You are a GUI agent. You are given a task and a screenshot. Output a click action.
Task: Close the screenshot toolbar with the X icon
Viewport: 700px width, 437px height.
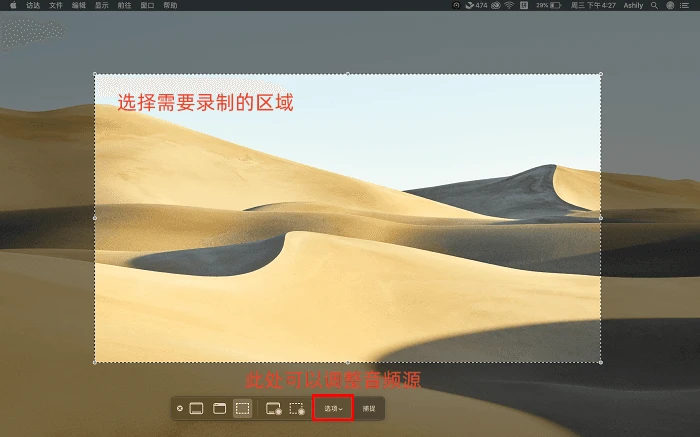pos(179,408)
